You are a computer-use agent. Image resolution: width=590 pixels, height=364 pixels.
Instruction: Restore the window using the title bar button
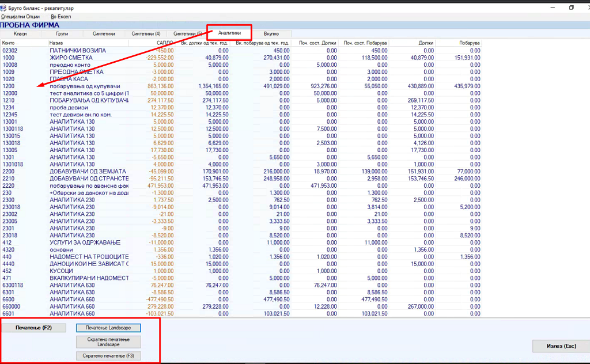click(x=571, y=7)
